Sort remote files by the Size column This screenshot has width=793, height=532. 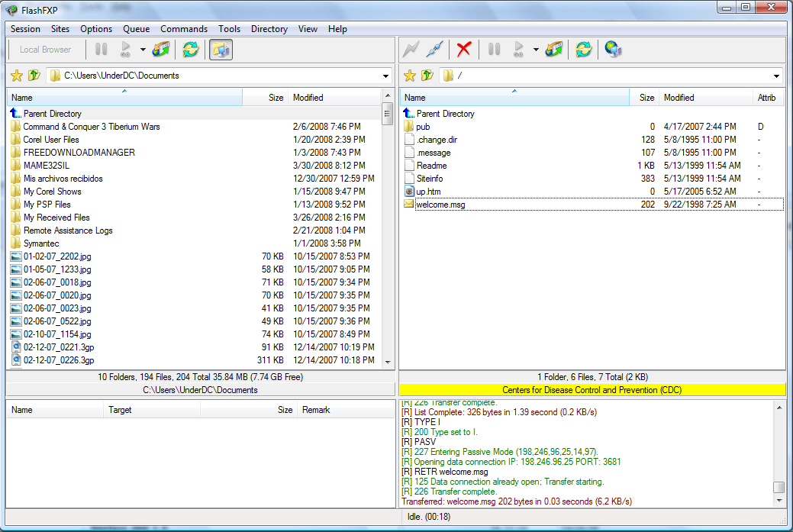646,97
